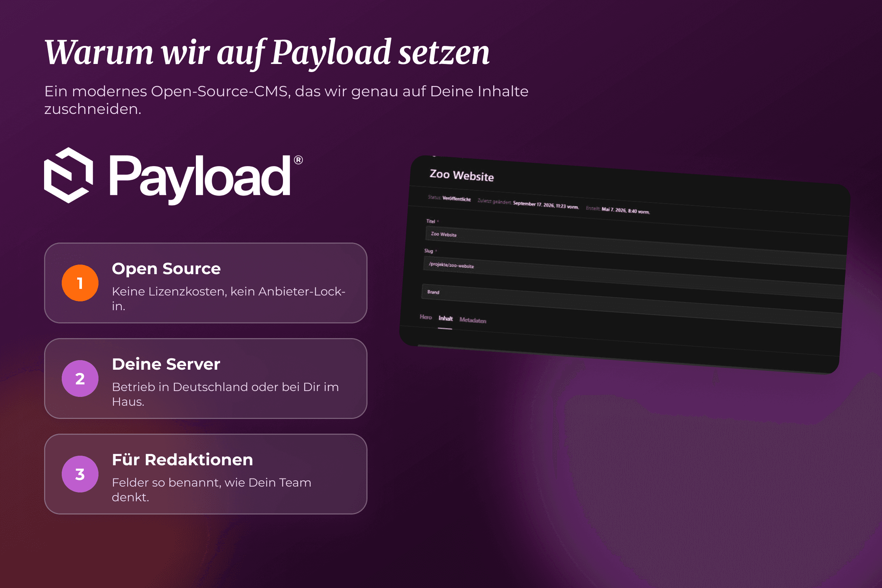Viewport: 882px width, 588px height.
Task: Switch to the Metadaten tab
Action: (473, 320)
